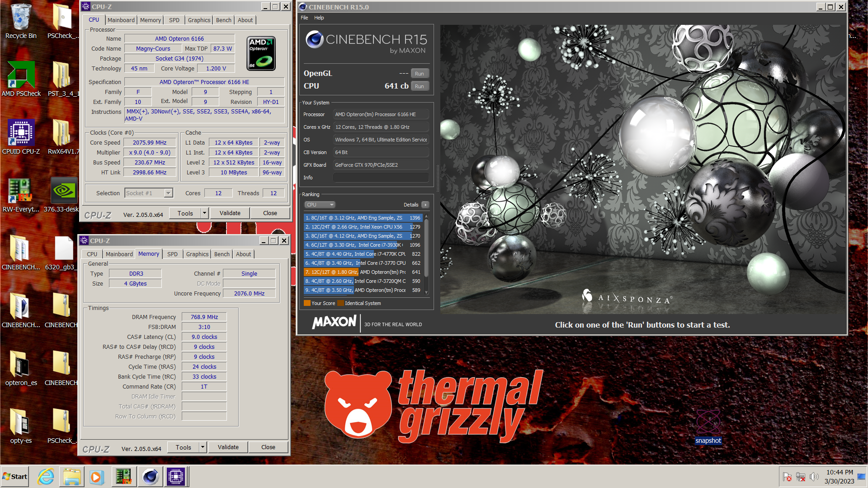Click the Ranking list vertical scrollbar
Screen dimensions: 868x488
click(x=426, y=254)
